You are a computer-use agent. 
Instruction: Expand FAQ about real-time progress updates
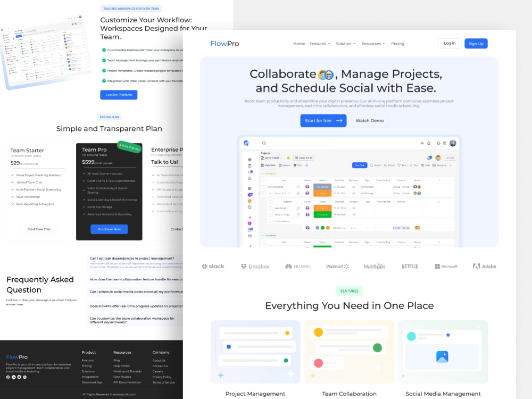pyautogui.click(x=135, y=306)
